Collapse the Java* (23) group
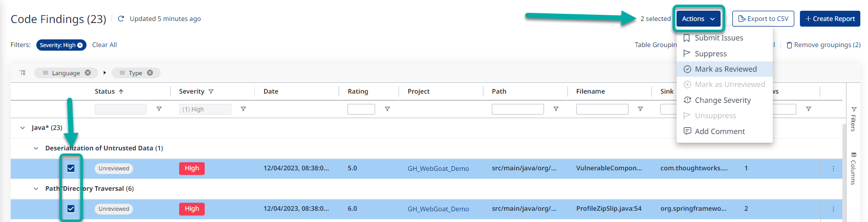The height and width of the screenshot is (222, 868). point(23,128)
